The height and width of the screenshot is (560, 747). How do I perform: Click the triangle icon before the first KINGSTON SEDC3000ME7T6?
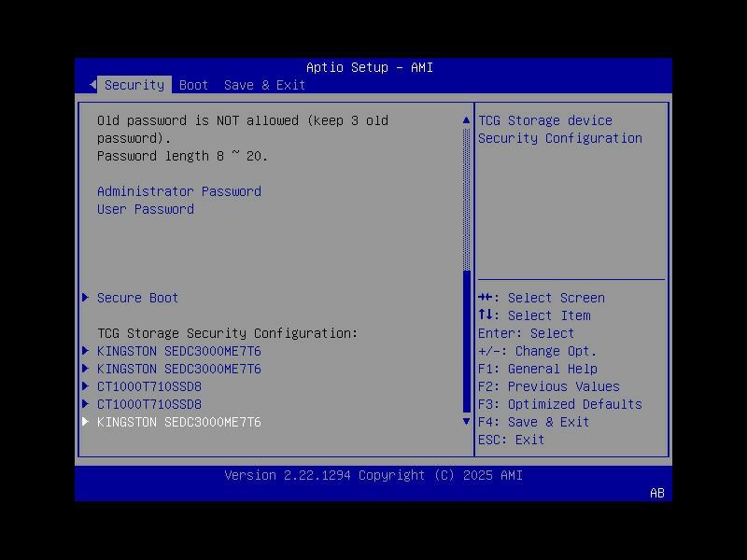(x=85, y=351)
